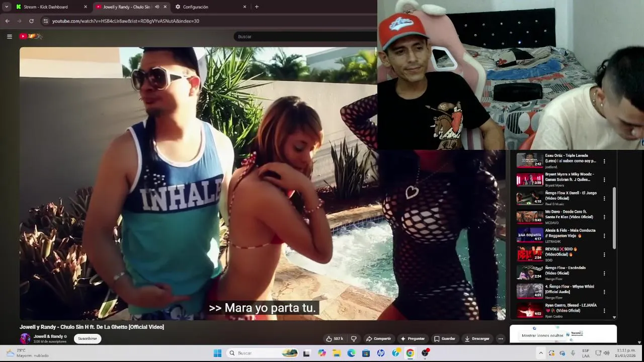The height and width of the screenshot is (362, 644).
Task: Open options menu for Mala Conducta video
Action: [604, 236]
